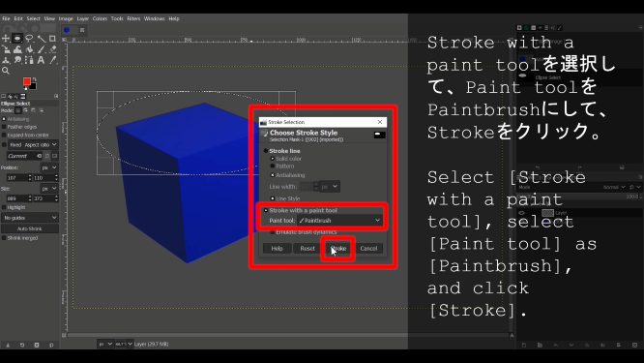Open the Layer menu
Screen dimensions: 644x363
pos(83,18)
